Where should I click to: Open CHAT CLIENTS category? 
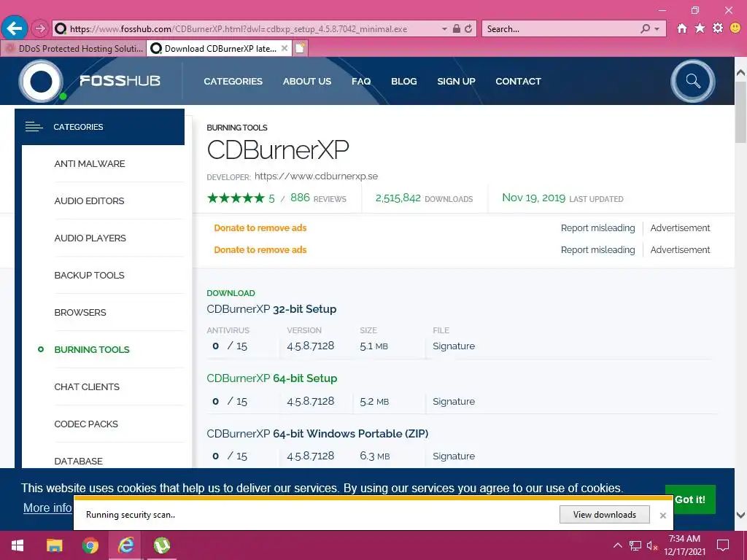(x=87, y=386)
